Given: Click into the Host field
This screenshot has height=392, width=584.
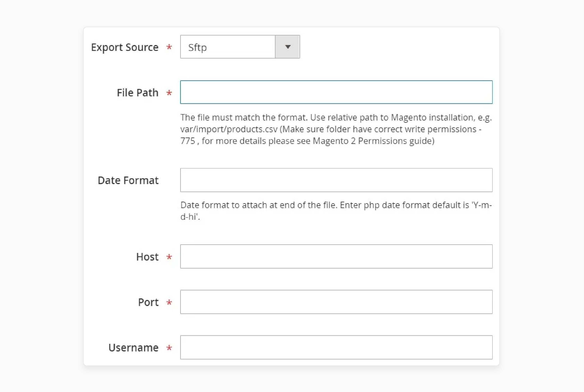Looking at the screenshot, I should pyautogui.click(x=336, y=256).
